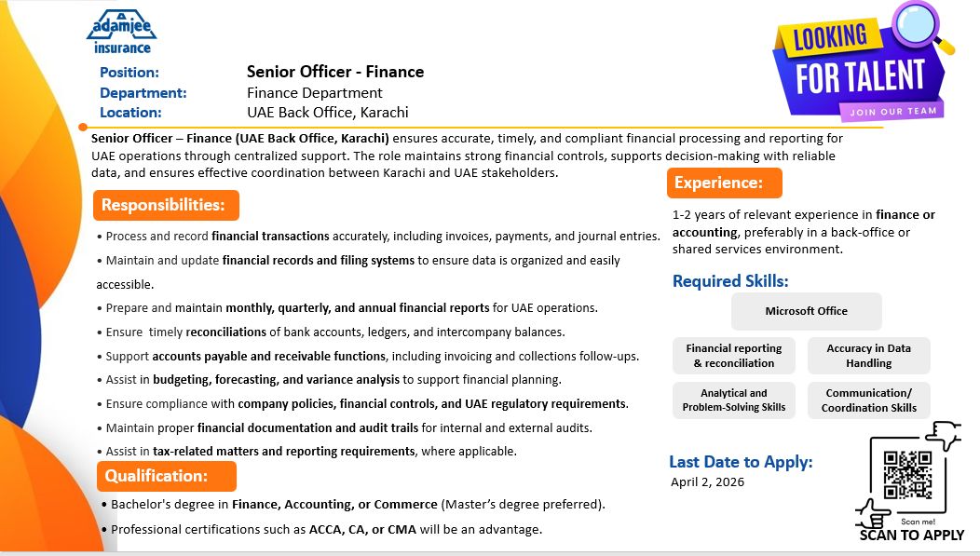Image resolution: width=980 pixels, height=556 pixels.
Task: Click the pointing hand below the QR code
Action: tap(873, 513)
